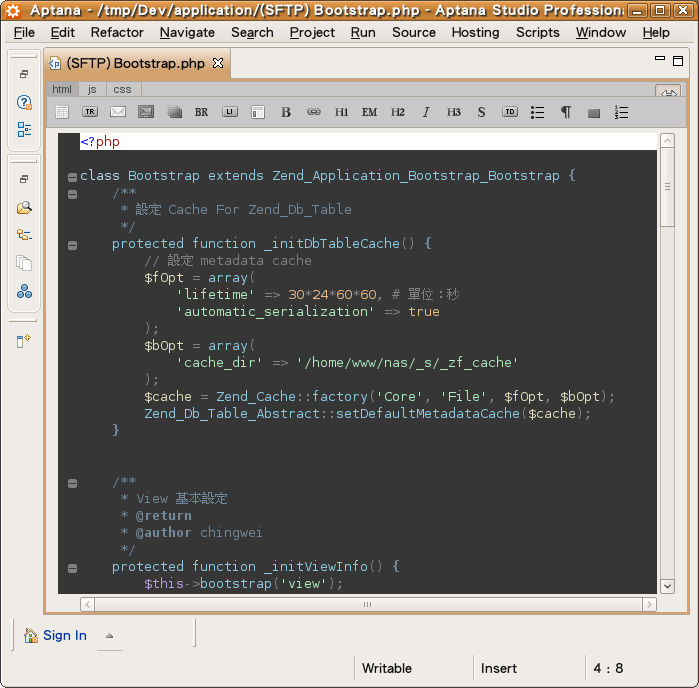
Task: Insert a TR table row tag
Action: [x=90, y=112]
